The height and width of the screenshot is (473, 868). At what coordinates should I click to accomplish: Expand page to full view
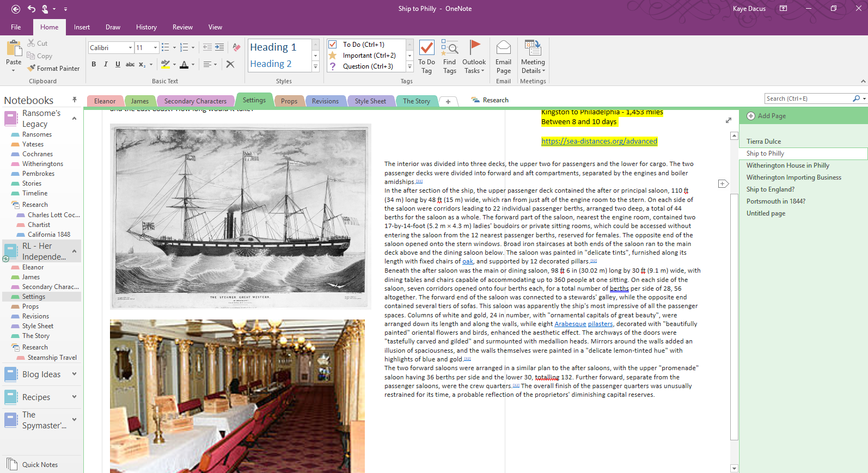click(729, 120)
